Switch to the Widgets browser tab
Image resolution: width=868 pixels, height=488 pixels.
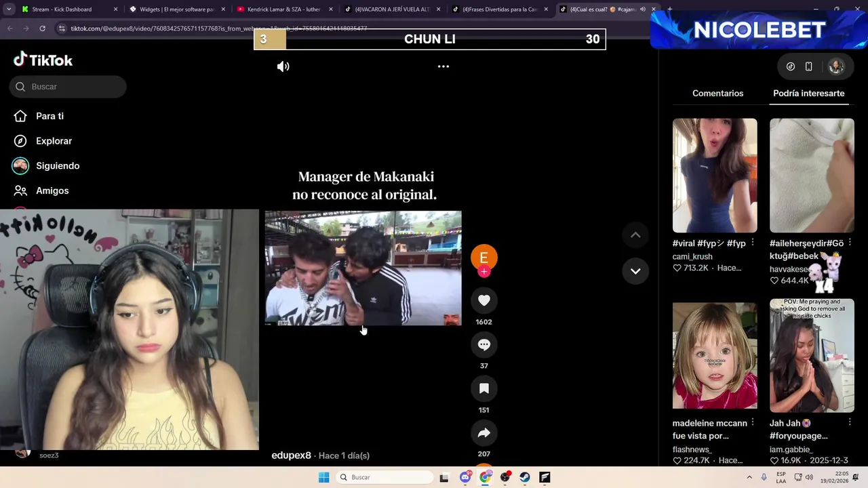(x=177, y=9)
